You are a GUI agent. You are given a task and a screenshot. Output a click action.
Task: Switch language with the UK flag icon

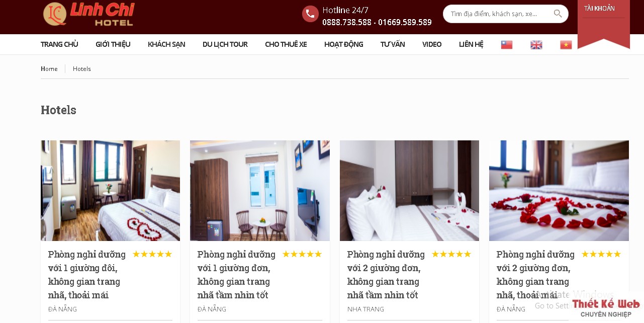pos(536,45)
